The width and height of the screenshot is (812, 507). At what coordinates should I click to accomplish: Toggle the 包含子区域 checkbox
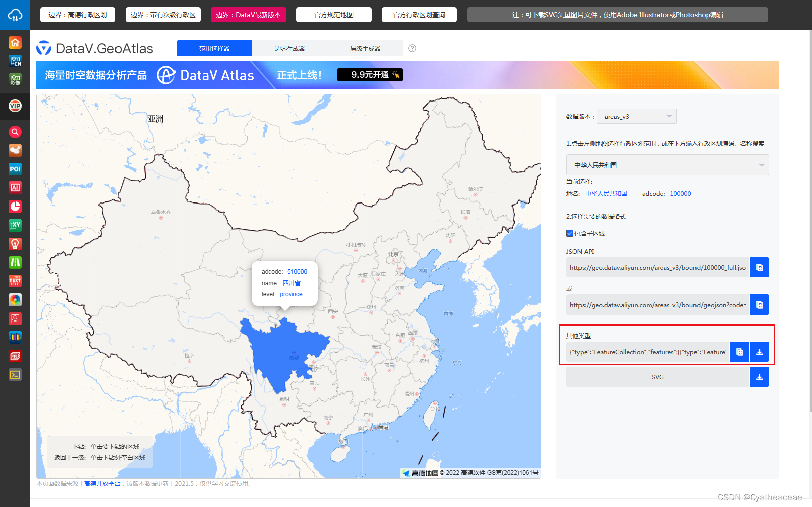[570, 233]
